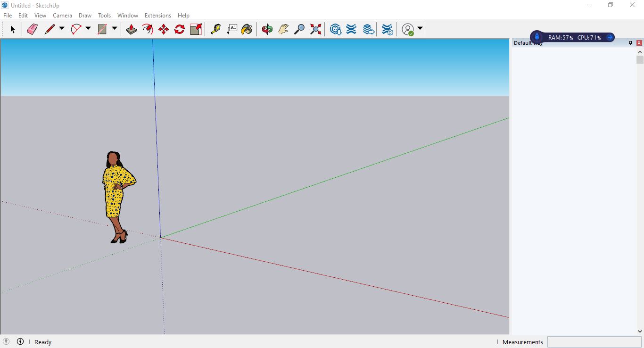Choose the Orbit camera tool

[x=267, y=29]
